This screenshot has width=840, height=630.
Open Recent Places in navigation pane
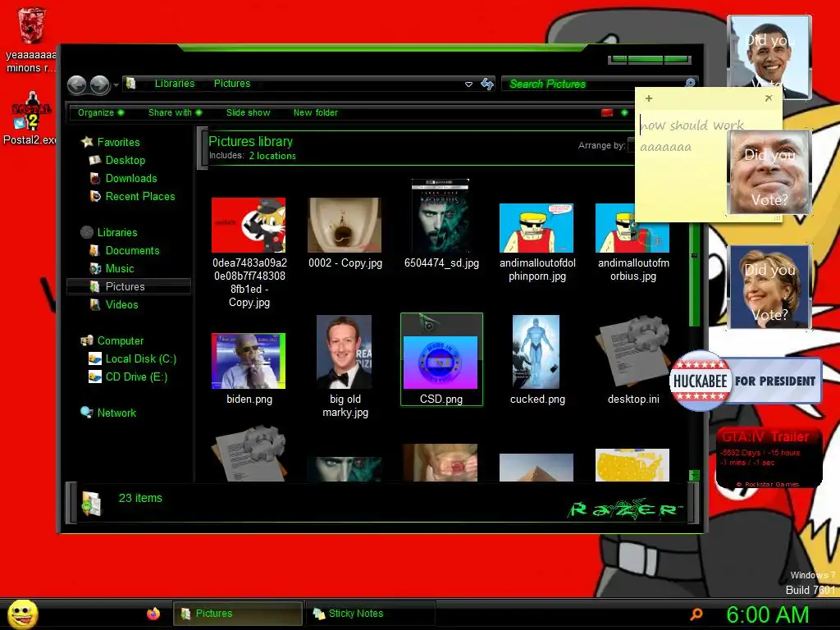pos(132,197)
